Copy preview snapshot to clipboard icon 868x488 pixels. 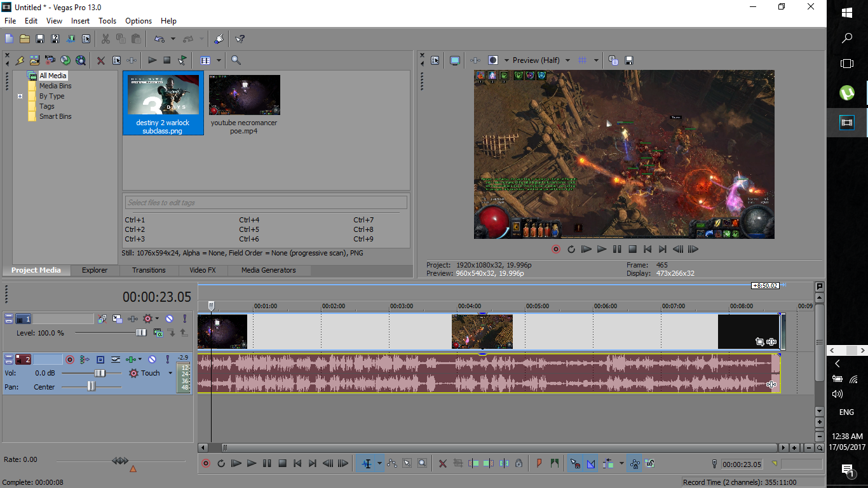click(613, 60)
